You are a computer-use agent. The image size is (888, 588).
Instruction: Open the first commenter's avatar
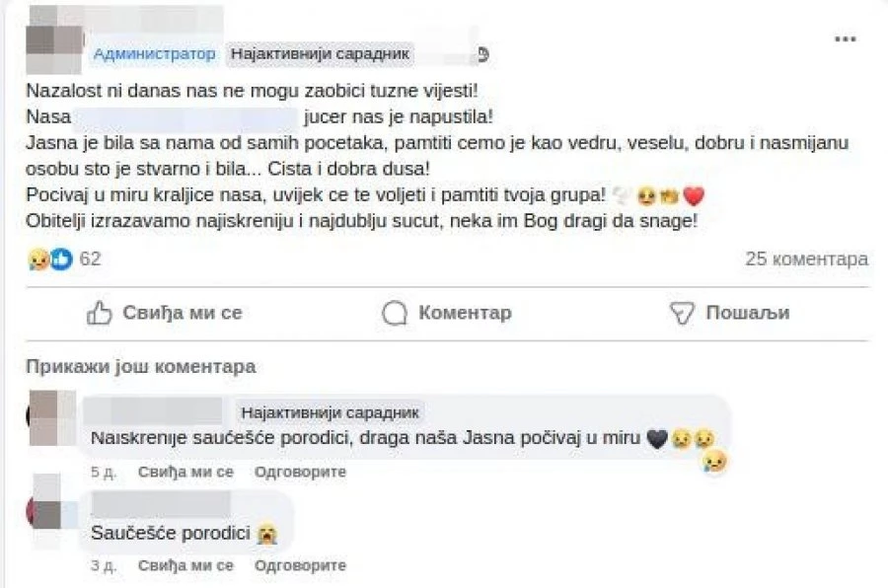pos(51,417)
